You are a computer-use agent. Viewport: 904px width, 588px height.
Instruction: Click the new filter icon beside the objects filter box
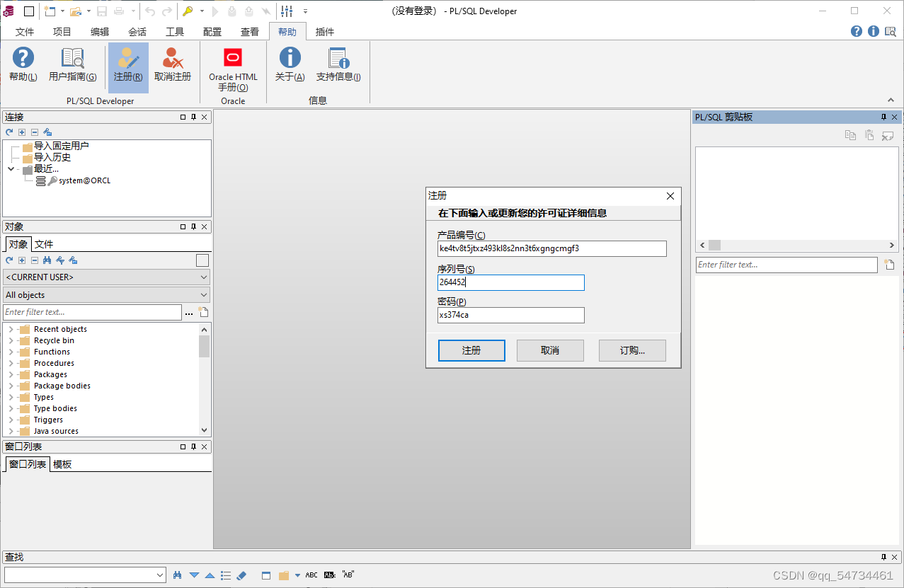203,312
